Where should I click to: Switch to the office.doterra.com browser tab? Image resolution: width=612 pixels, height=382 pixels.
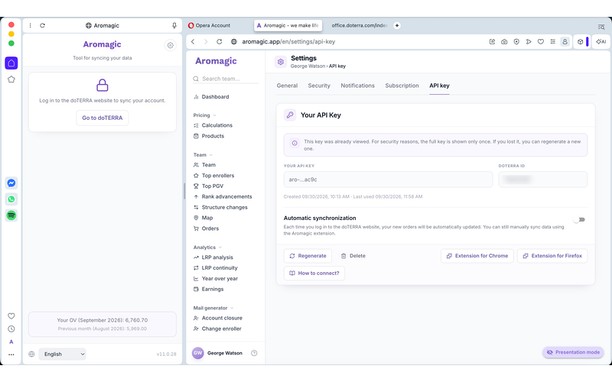coord(358,25)
